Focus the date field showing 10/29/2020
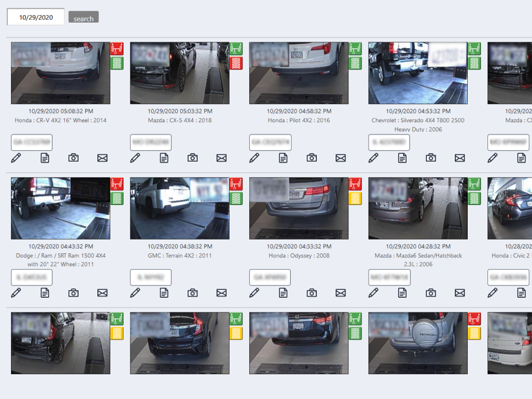This screenshot has width=532, height=399. pyautogui.click(x=36, y=17)
